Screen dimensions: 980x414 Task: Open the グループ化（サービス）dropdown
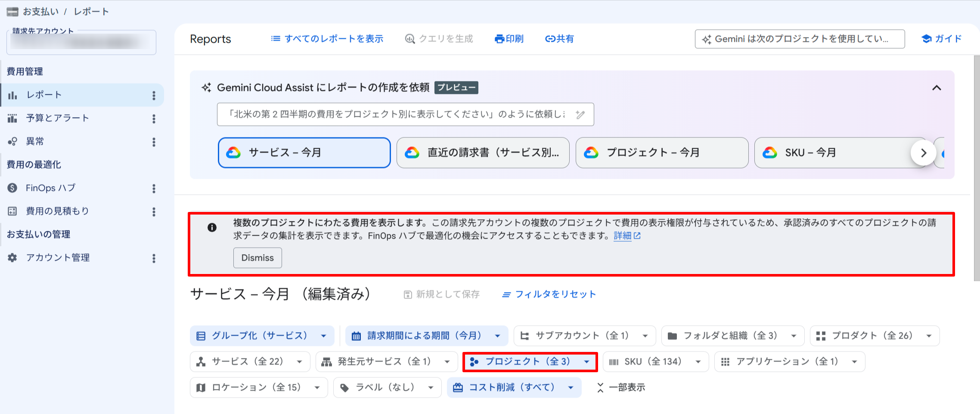click(262, 336)
